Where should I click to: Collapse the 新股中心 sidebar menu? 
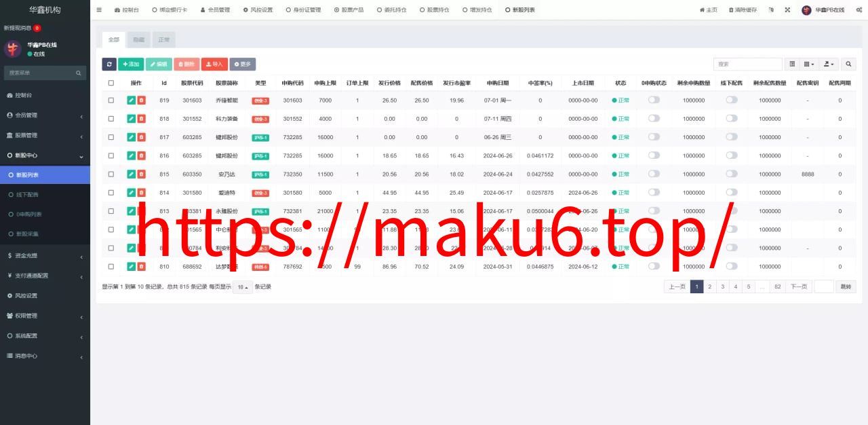(45, 155)
